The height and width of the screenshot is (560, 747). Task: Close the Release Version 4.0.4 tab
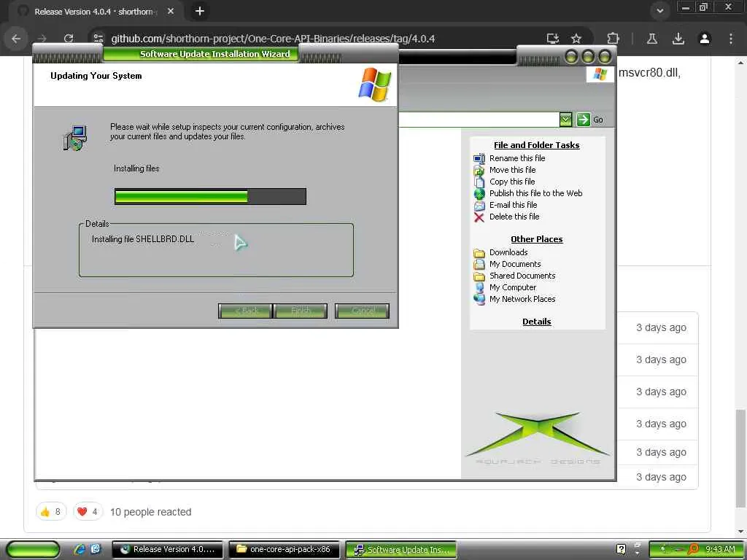point(171,11)
